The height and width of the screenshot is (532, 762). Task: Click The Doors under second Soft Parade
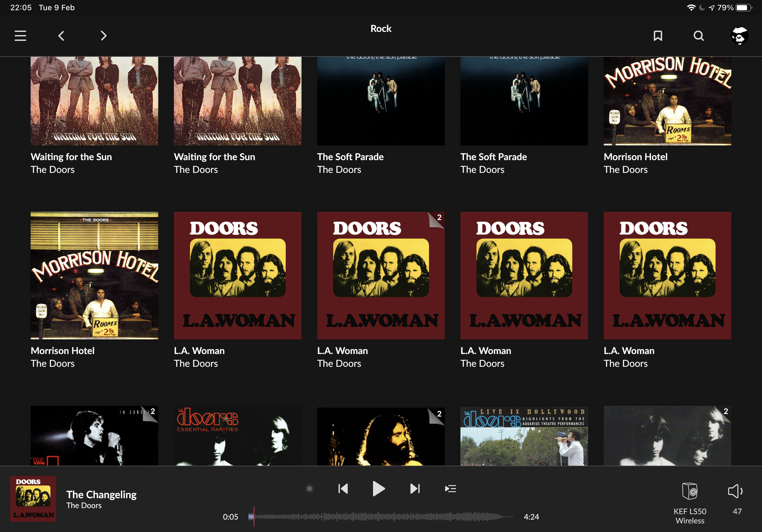tap(482, 169)
